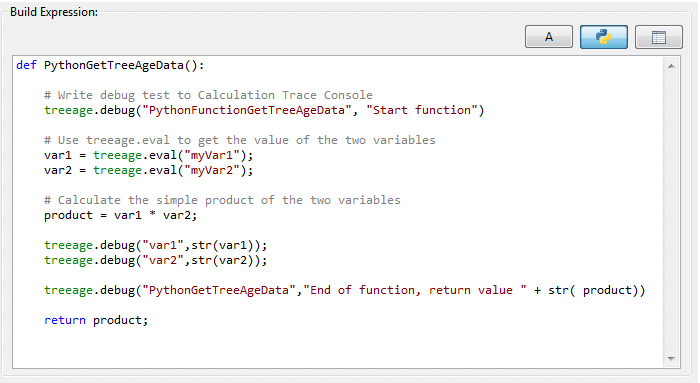Click the Build Expression group label
Screen dimensions: 700x383
coord(54,12)
